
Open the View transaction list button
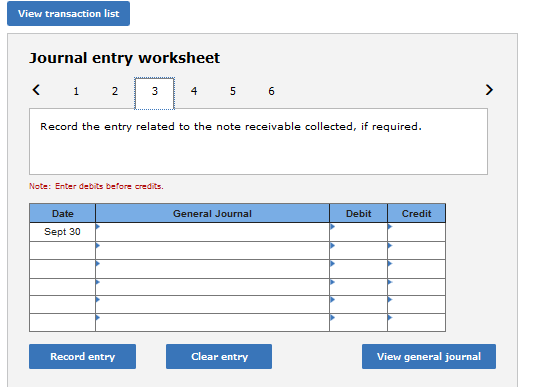click(x=68, y=13)
